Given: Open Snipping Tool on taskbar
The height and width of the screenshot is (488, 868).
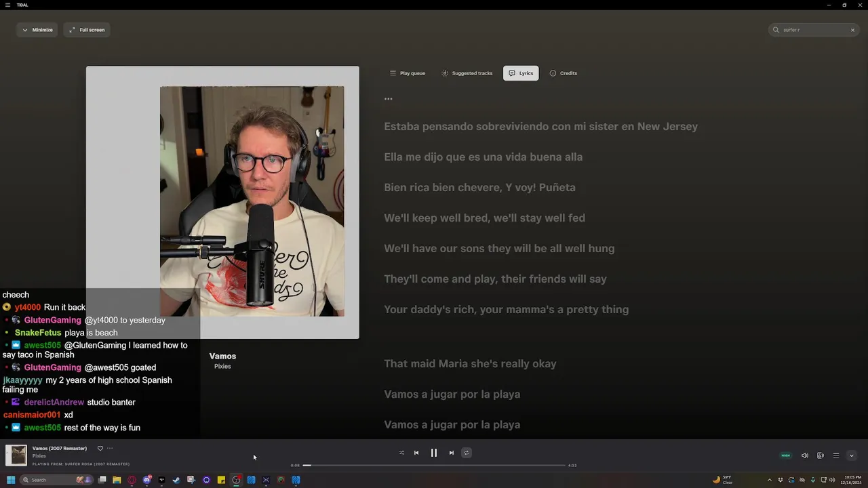Looking at the screenshot, I should (191, 480).
